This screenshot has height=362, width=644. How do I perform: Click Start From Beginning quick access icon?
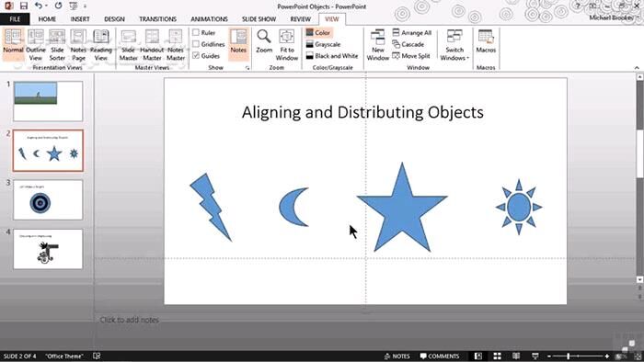[x=73, y=6]
